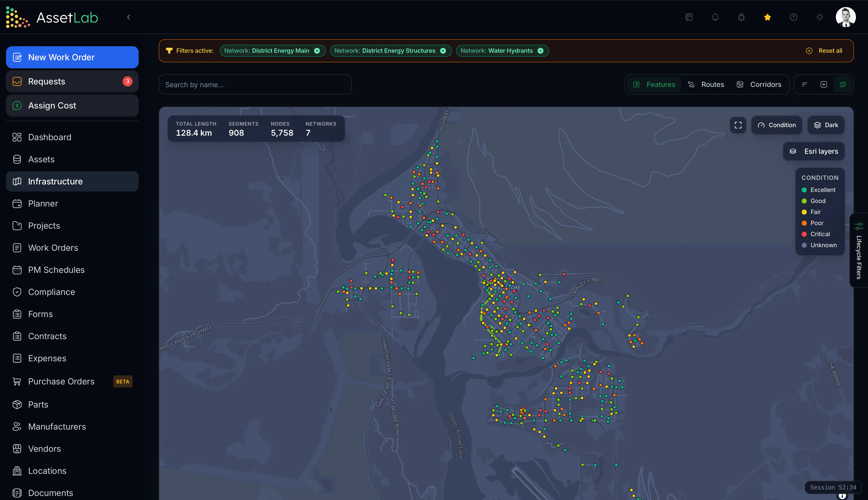
Task: Click Reset all filters link
Action: point(824,51)
